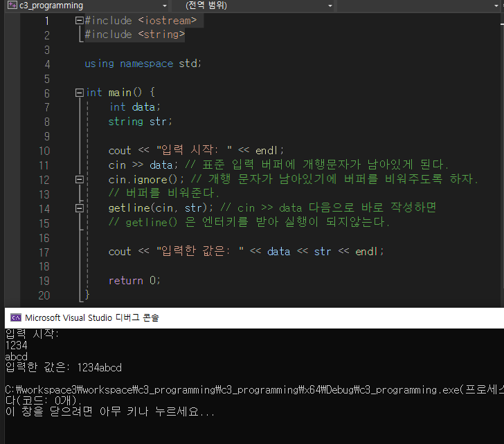Click the #include <iostream> directive
The height and width of the screenshot is (444, 504).
[x=141, y=21]
